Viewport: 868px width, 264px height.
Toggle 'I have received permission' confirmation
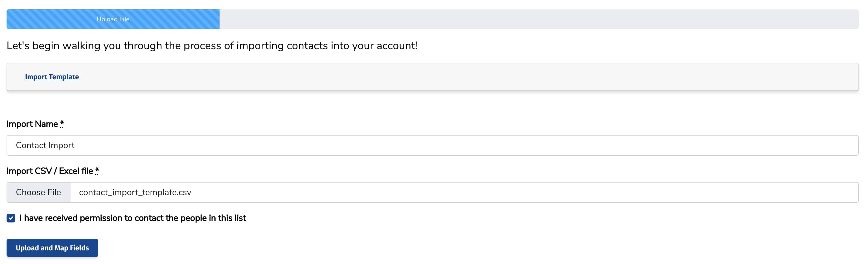(x=11, y=218)
